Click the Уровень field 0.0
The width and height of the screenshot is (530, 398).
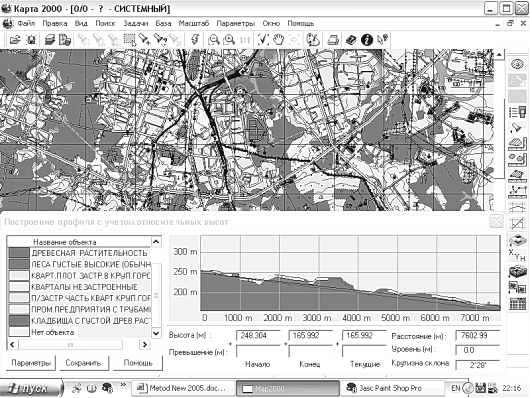pos(477,350)
